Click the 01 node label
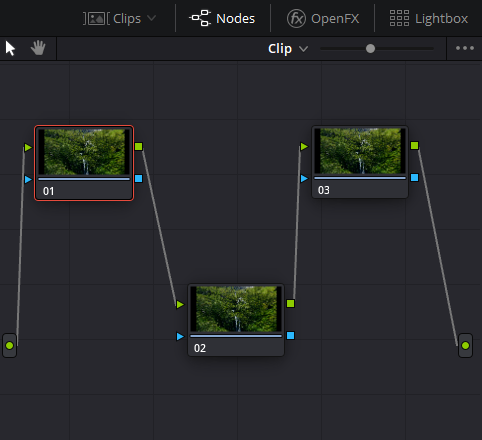 coord(49,191)
